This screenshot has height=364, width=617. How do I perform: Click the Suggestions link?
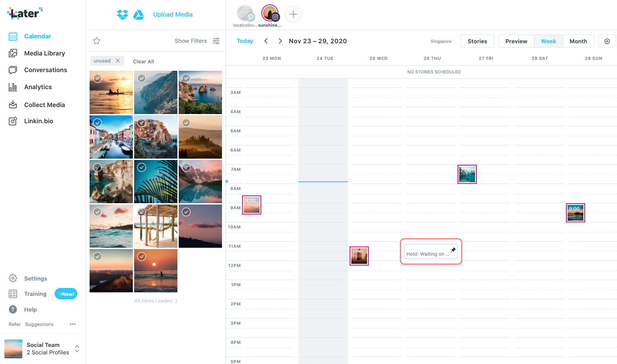tap(39, 324)
